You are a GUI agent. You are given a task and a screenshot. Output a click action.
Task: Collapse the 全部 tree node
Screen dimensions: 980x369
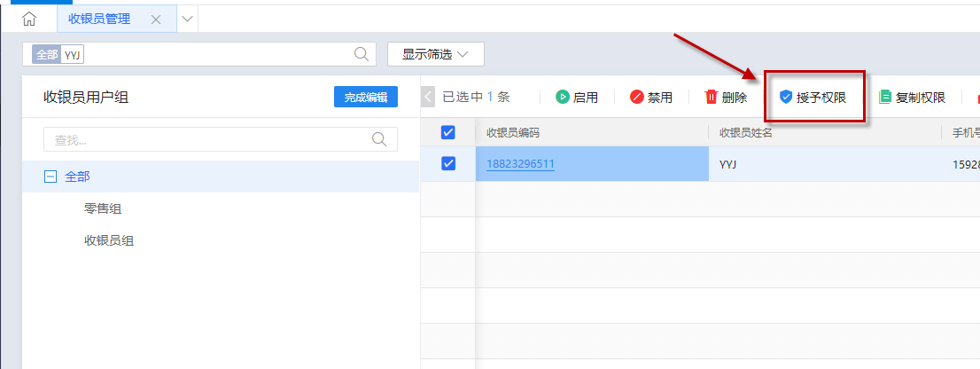pos(51,177)
